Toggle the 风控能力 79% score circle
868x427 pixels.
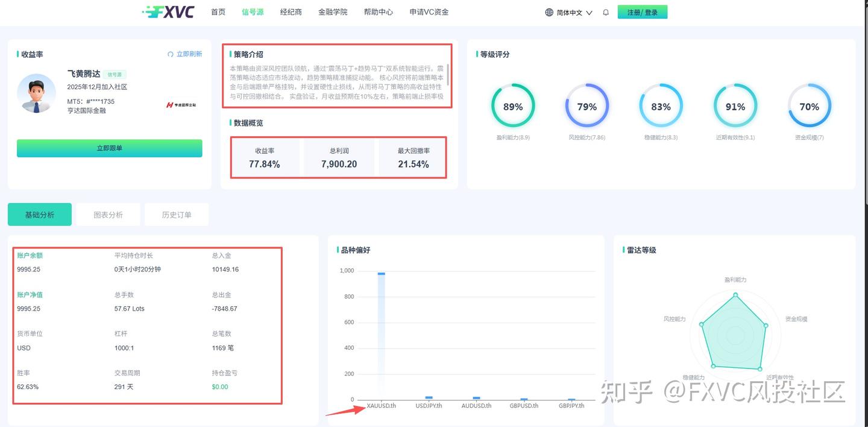point(587,106)
